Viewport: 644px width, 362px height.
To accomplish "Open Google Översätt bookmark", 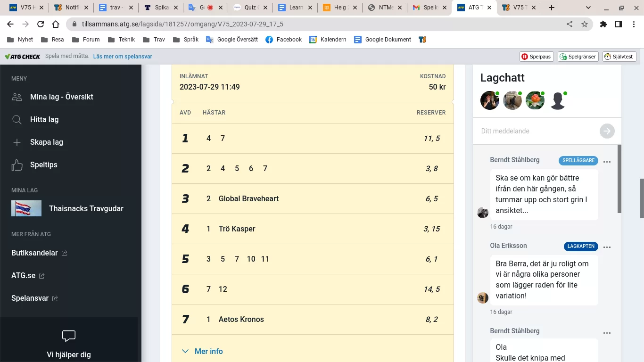I will point(232,40).
